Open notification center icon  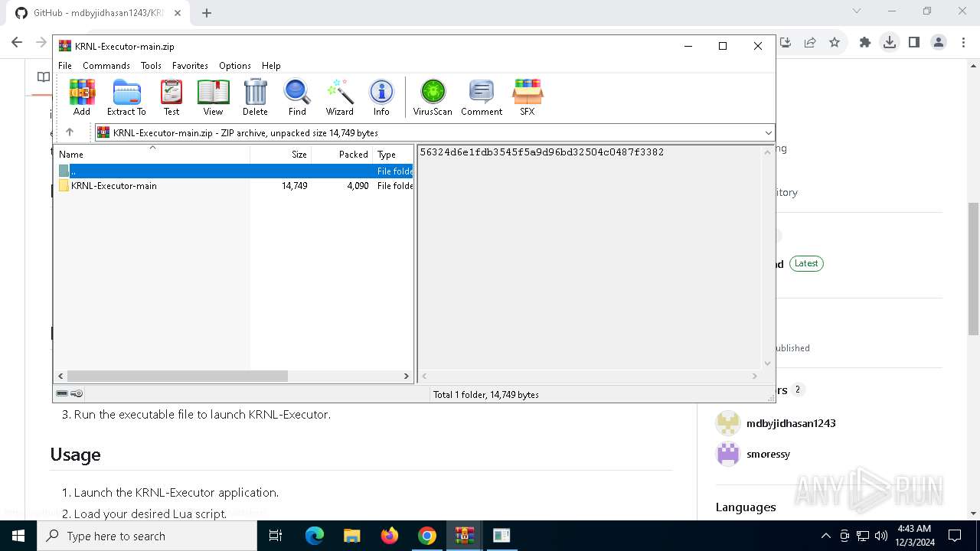point(955,536)
